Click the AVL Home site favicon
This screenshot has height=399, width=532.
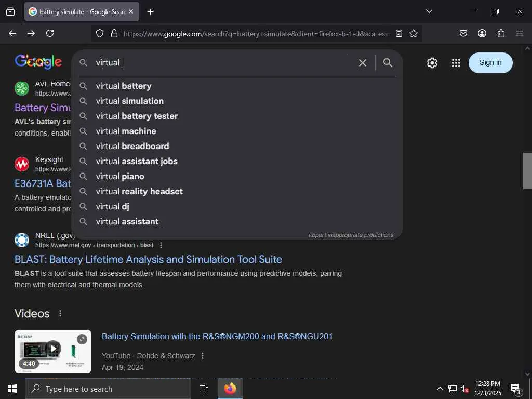coord(22,88)
